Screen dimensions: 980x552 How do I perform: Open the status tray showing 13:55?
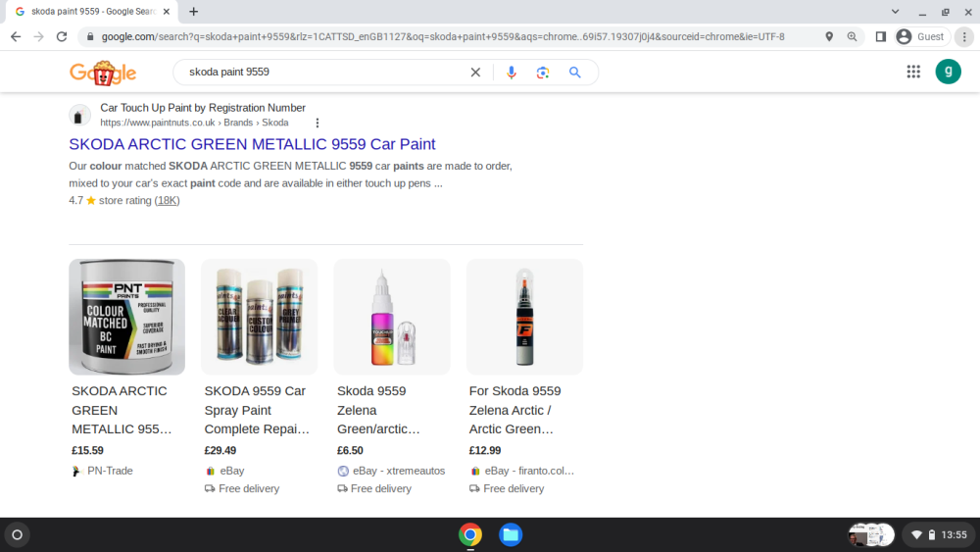tap(940, 534)
